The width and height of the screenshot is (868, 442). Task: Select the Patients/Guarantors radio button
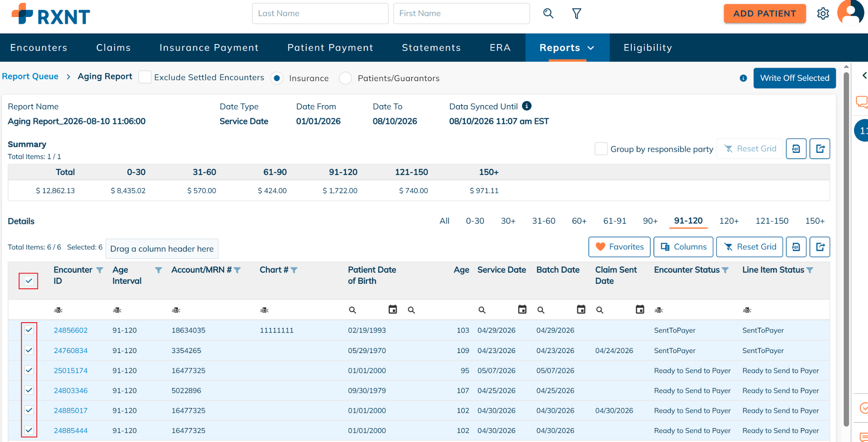tap(345, 78)
